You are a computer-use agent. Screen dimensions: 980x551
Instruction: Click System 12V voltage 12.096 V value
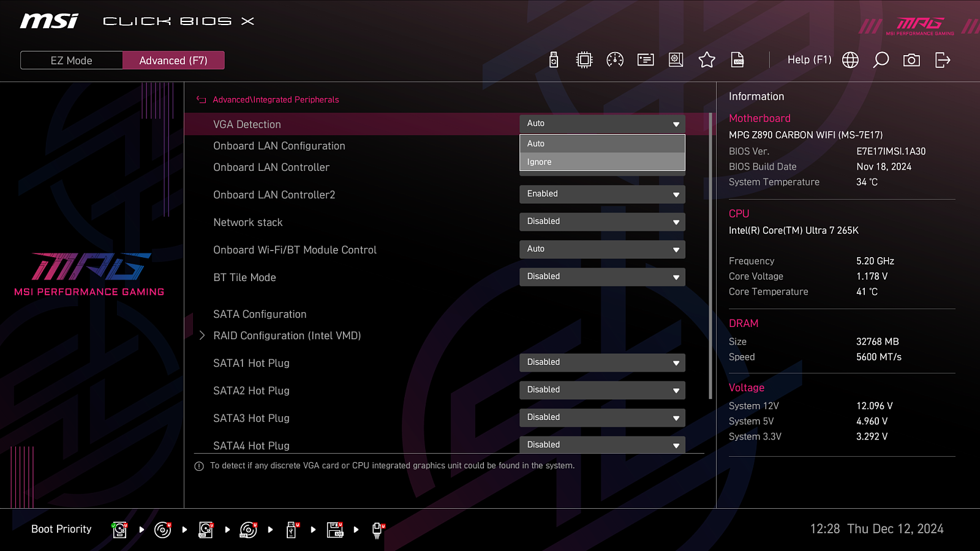(x=874, y=406)
